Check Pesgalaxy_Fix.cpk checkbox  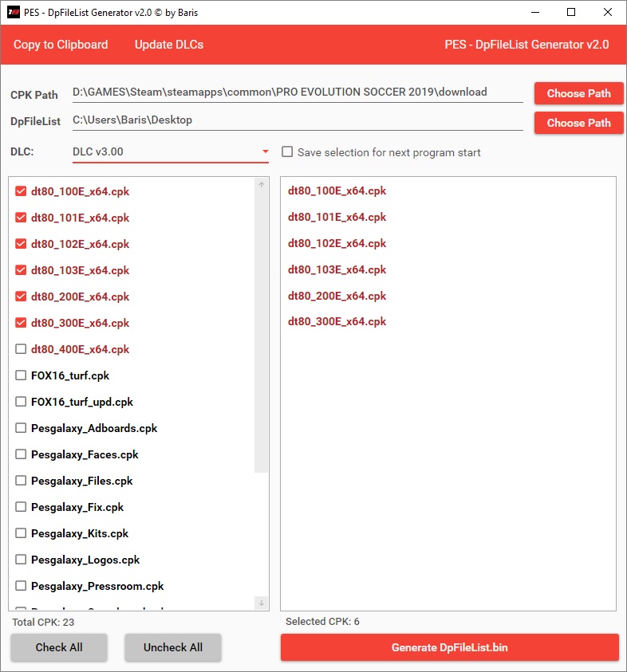[21, 507]
